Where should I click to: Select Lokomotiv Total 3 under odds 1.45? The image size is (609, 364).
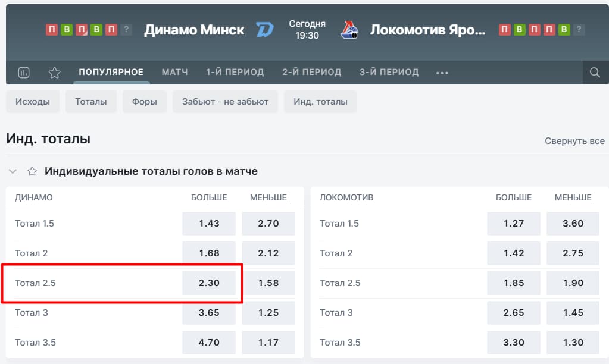click(573, 313)
